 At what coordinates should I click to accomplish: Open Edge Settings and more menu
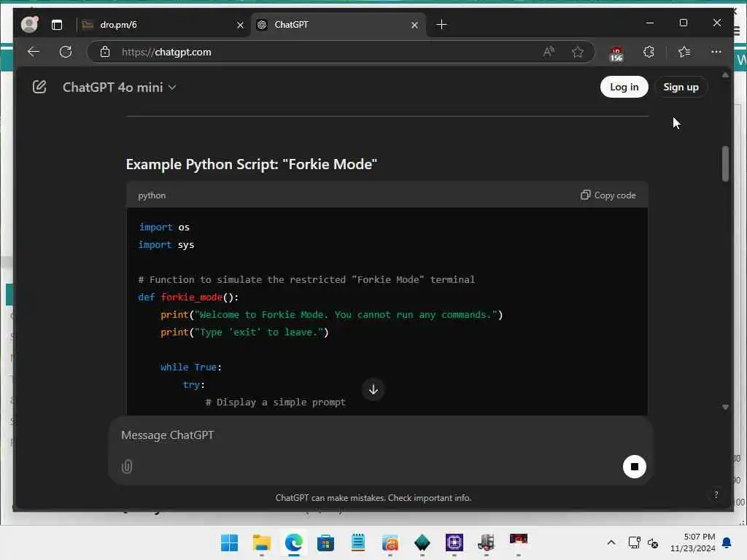tap(716, 52)
